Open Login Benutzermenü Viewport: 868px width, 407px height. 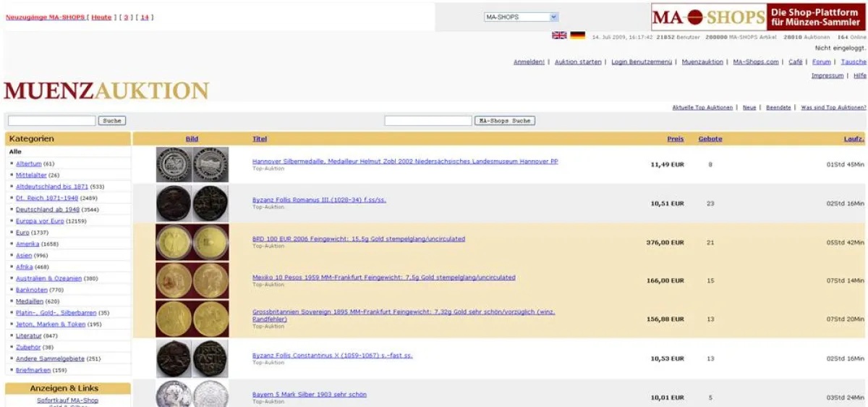coord(642,62)
